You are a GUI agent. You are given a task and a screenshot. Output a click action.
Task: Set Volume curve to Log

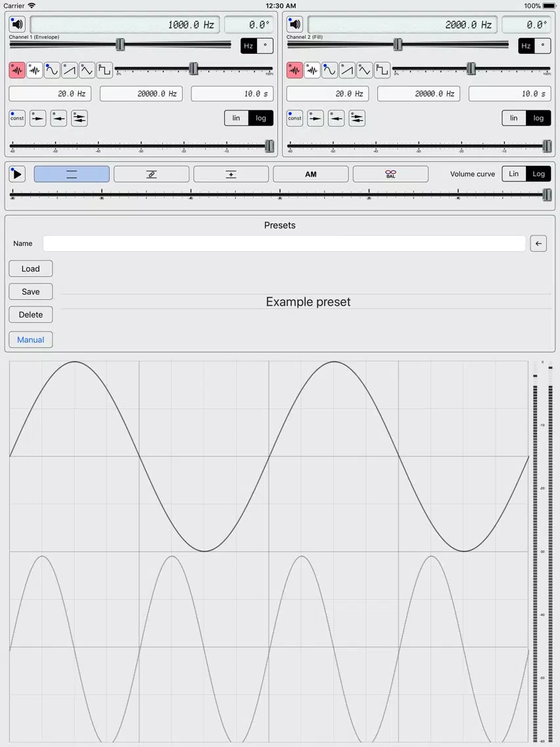[x=538, y=174]
